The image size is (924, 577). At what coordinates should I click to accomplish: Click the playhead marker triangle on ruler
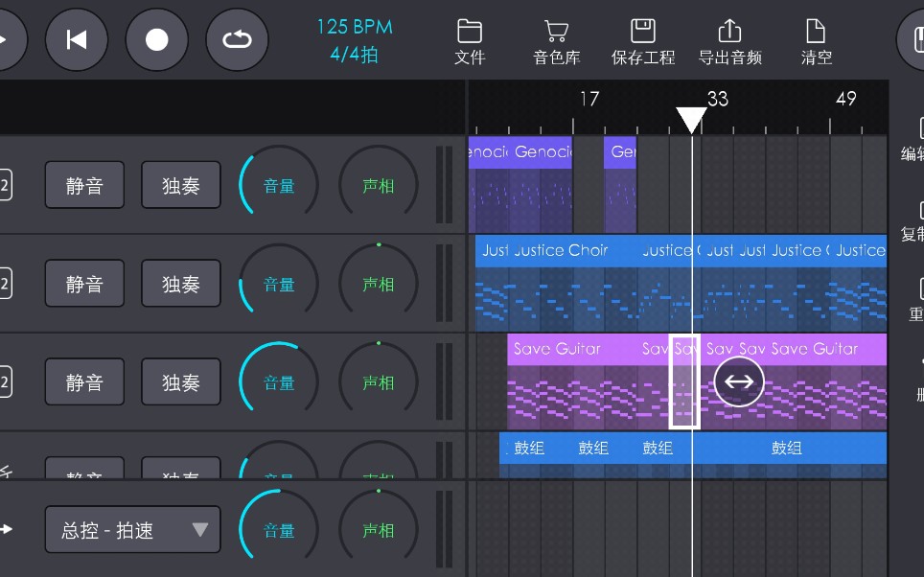tap(691, 120)
